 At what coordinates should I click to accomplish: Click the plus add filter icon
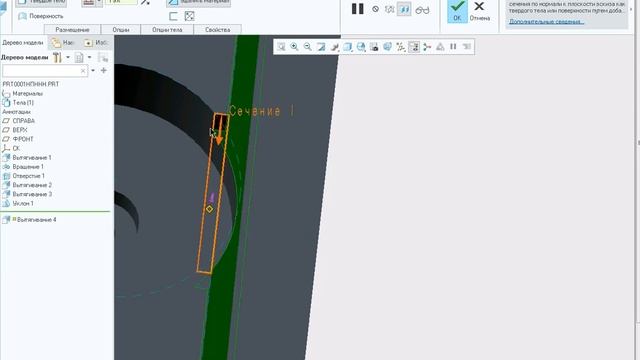point(104,71)
